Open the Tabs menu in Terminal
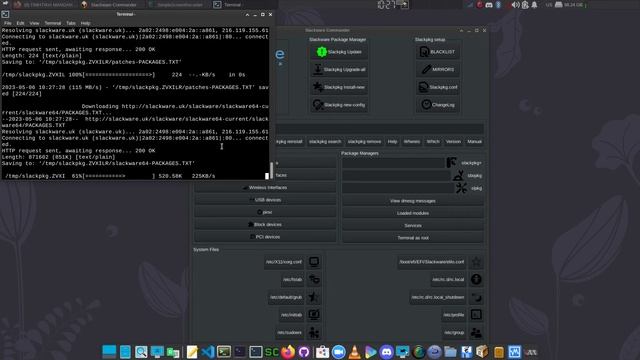640x360 pixels. pyautogui.click(x=71, y=23)
